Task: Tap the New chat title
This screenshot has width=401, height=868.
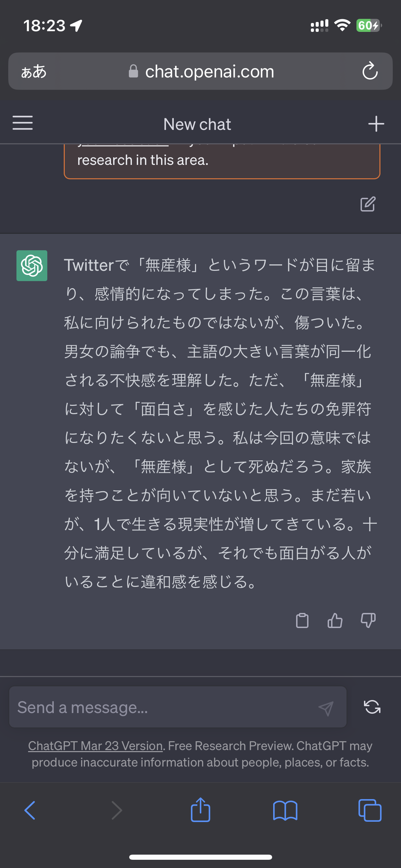Action: [197, 124]
